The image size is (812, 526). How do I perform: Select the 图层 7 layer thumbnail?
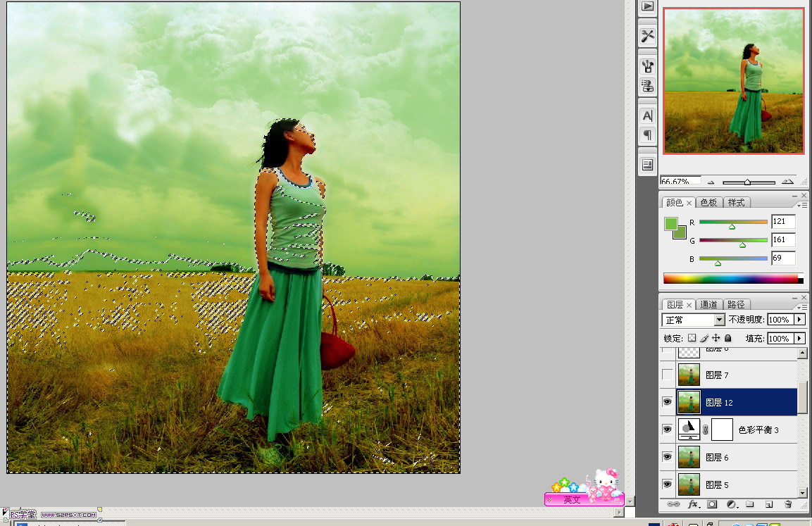click(x=689, y=375)
